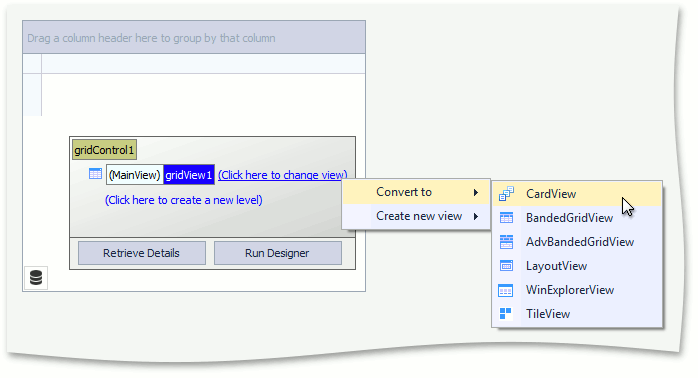Click the 'Click here to create a new level' link
The width and height of the screenshot is (698, 378).
click(183, 200)
